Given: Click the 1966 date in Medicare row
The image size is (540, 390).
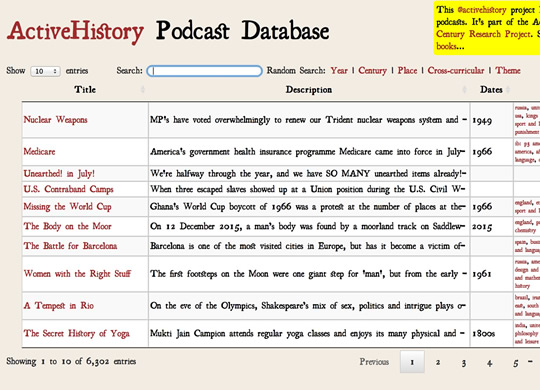Looking at the screenshot, I should (x=482, y=152).
